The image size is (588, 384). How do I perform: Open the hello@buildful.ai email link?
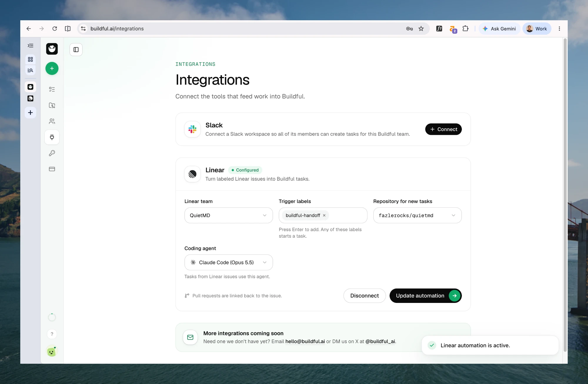click(x=305, y=341)
